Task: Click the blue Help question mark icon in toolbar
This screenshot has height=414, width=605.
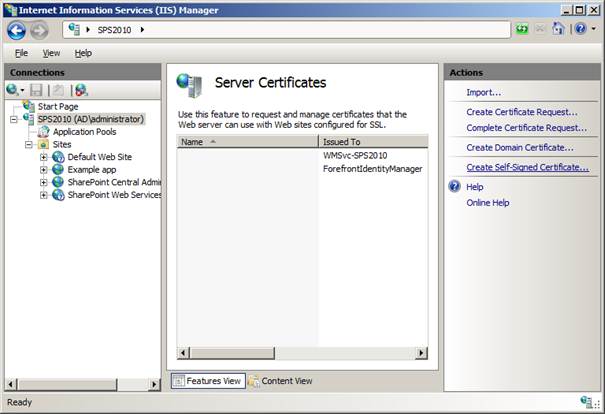Action: click(x=580, y=29)
